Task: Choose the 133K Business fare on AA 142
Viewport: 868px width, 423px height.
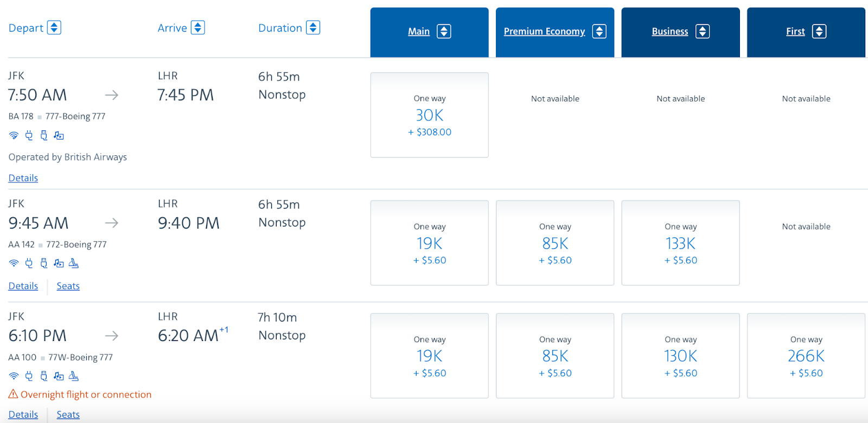Action: (681, 243)
